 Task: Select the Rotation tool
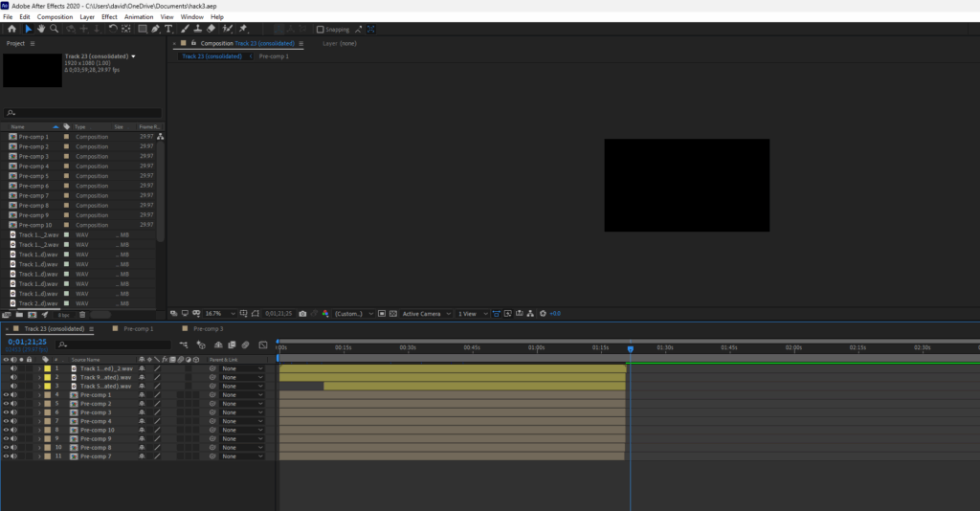(113, 29)
